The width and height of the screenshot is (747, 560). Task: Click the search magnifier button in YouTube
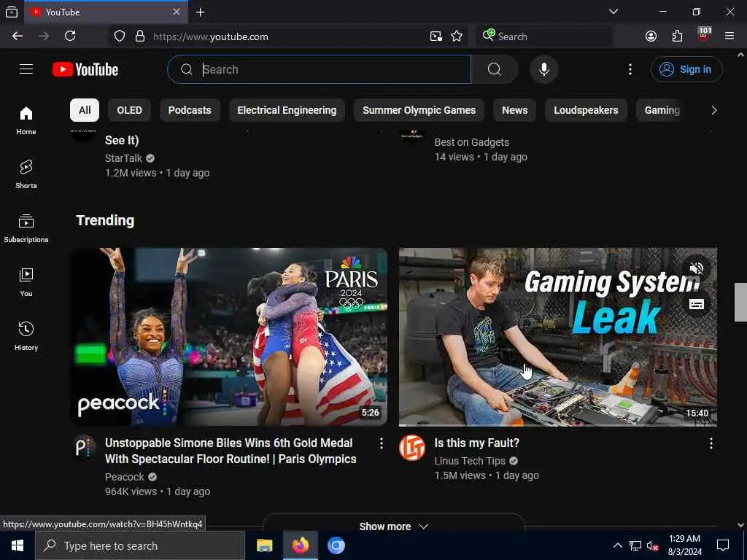tap(495, 69)
